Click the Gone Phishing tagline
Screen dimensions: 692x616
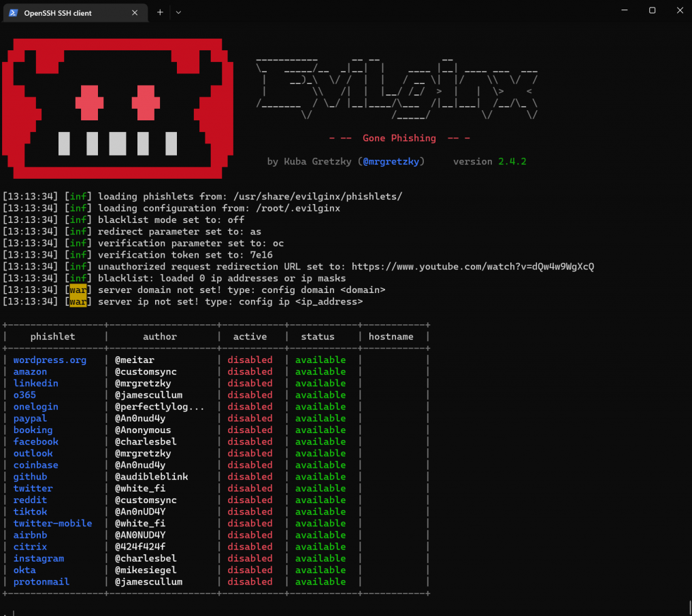pyautogui.click(x=399, y=138)
